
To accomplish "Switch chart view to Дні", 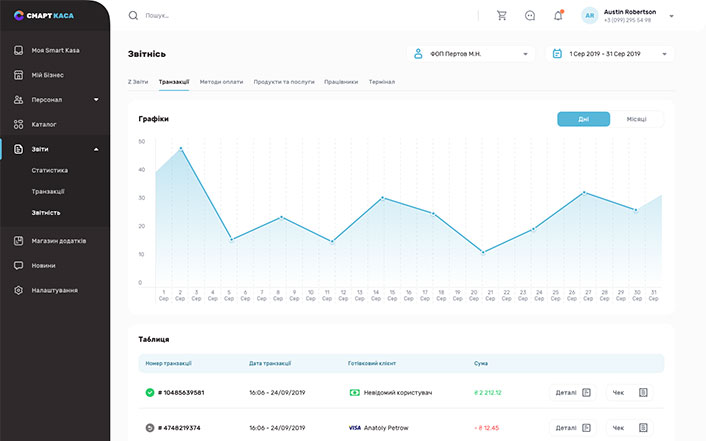I will coord(584,119).
